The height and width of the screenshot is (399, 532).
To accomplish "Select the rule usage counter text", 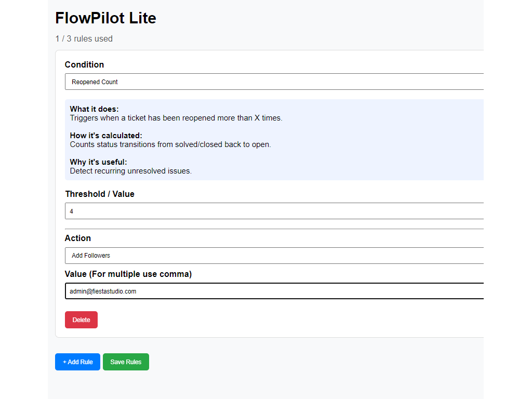I will [84, 38].
